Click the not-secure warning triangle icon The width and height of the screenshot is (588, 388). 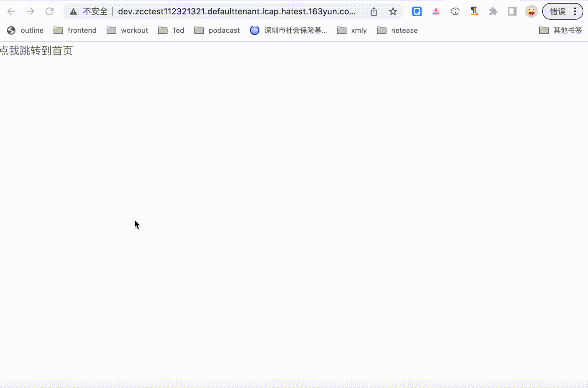[73, 12]
